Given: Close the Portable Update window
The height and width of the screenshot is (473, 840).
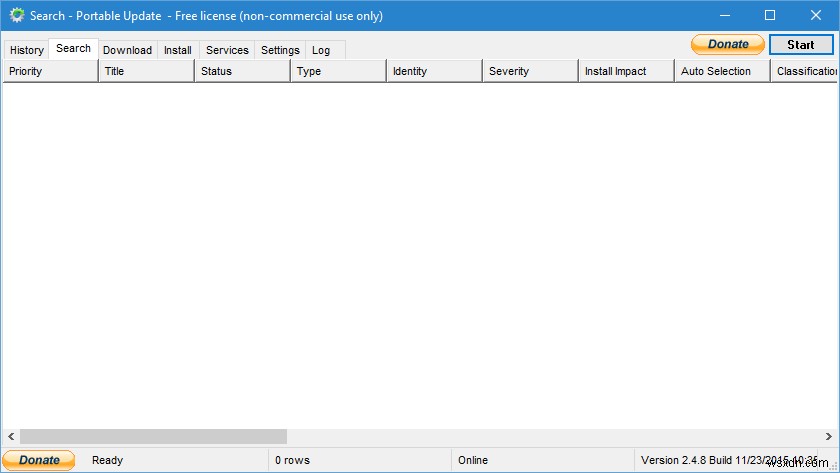Looking at the screenshot, I should [x=815, y=16].
